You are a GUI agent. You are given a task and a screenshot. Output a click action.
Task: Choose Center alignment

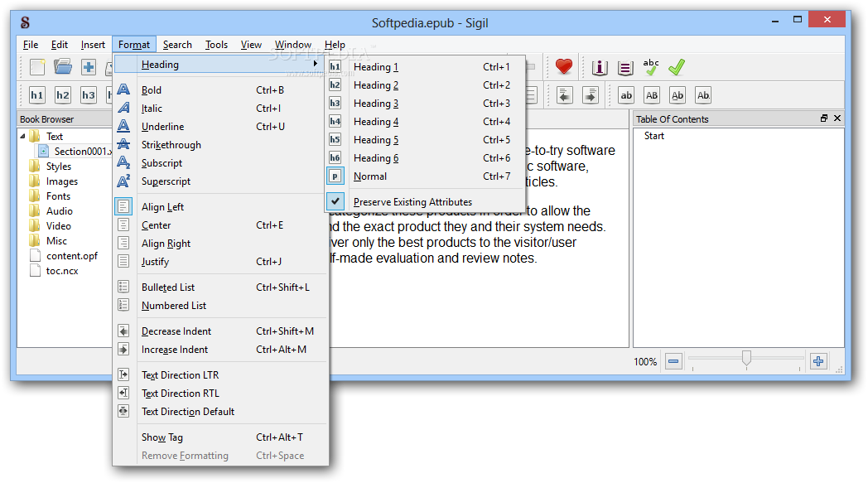[220, 225]
